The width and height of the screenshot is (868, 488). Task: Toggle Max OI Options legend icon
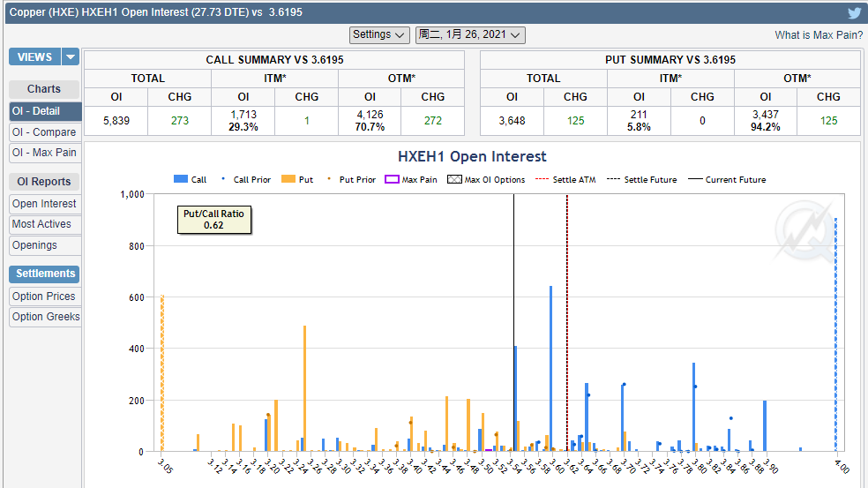tap(454, 180)
